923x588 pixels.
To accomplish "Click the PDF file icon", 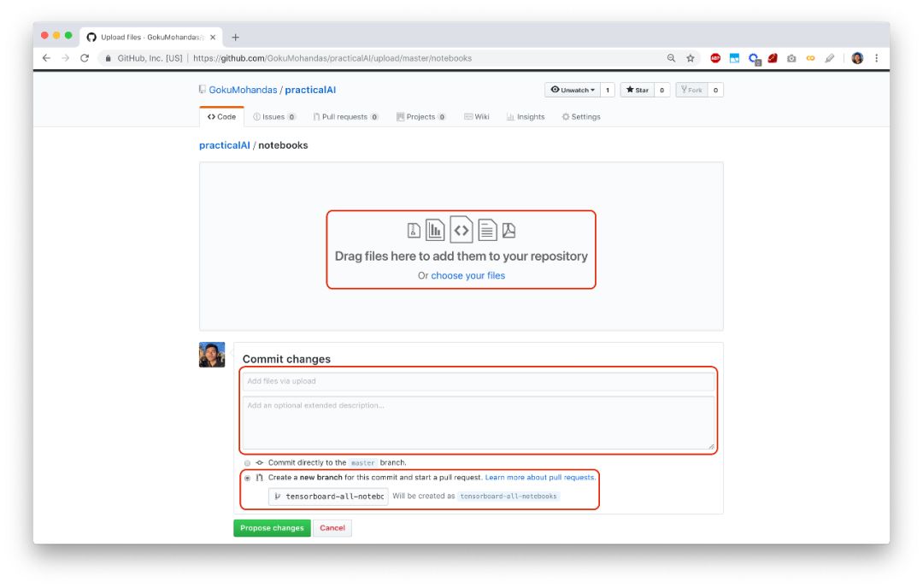I will (x=509, y=231).
